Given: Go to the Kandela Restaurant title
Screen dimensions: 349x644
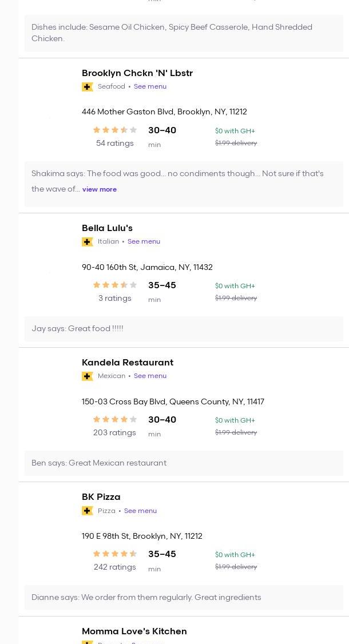Looking at the screenshot, I should (128, 363).
